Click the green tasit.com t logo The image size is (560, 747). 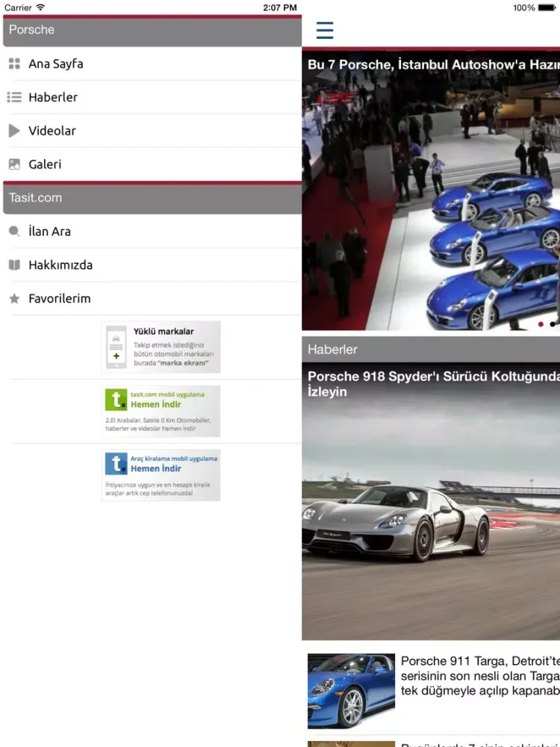[x=116, y=399]
